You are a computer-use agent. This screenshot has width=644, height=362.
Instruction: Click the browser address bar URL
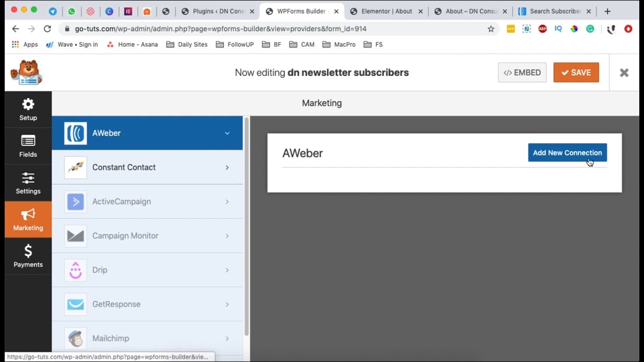pos(221,29)
